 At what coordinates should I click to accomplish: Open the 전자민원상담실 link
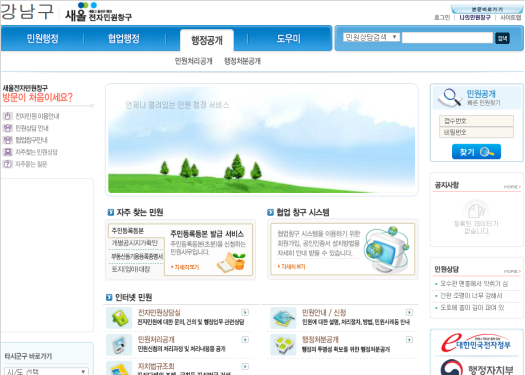click(x=159, y=313)
